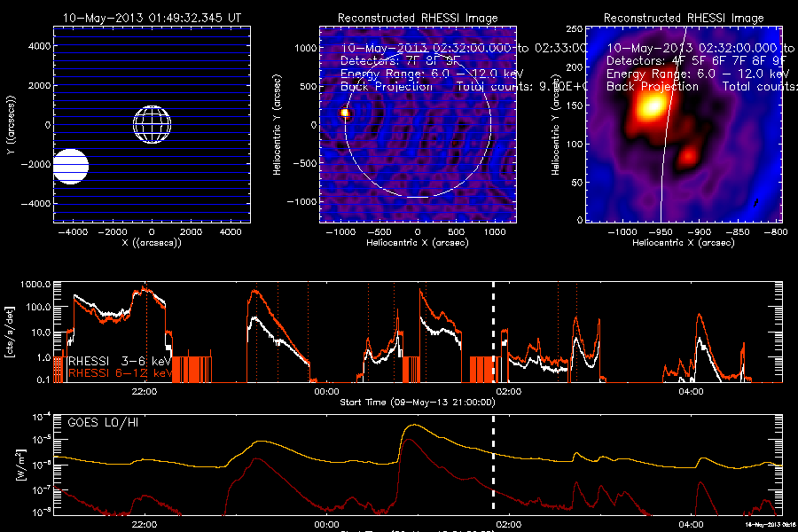The height and width of the screenshot is (532, 798).
Task: Click the '04:00' tick under GOES plot
Action: coord(691,524)
